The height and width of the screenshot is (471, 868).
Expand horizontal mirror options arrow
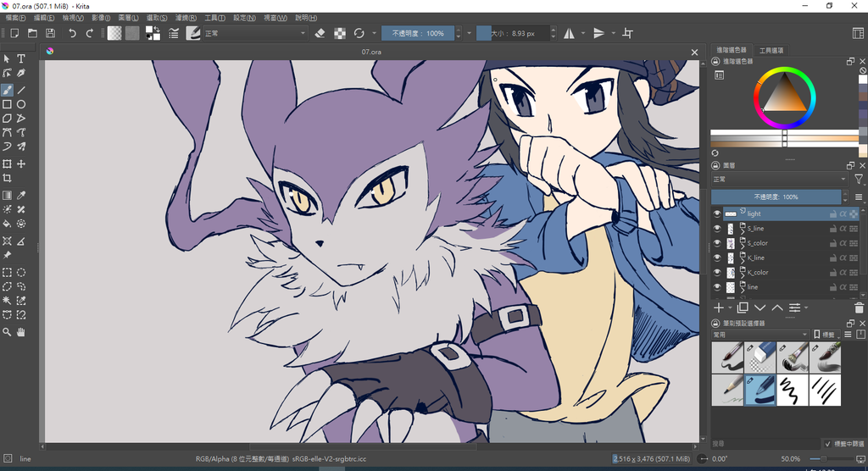tap(583, 33)
